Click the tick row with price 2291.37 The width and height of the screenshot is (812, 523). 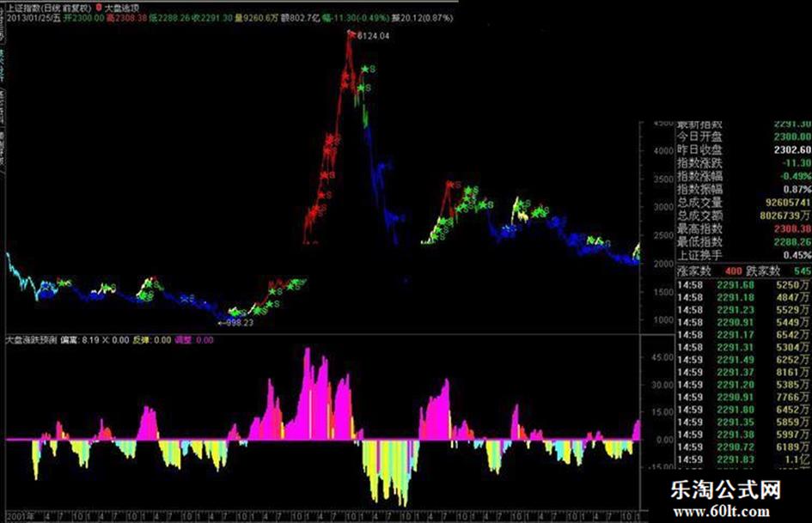click(743, 372)
